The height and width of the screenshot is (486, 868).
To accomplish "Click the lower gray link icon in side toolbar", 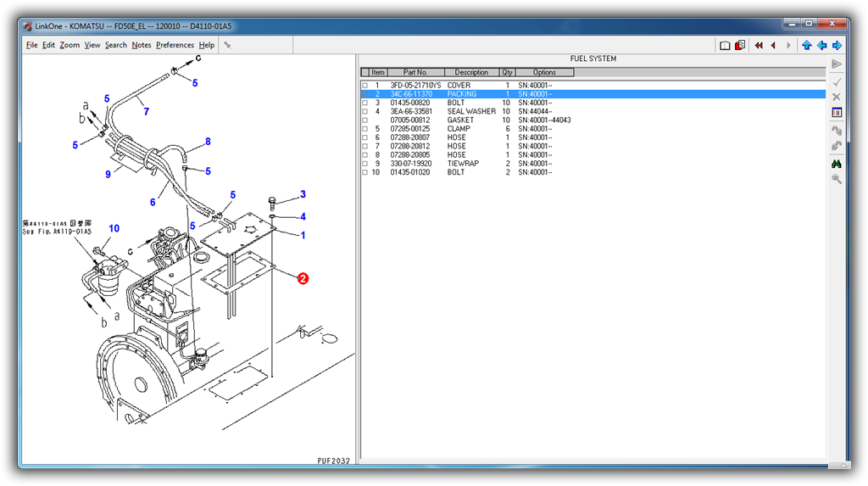I will click(837, 146).
